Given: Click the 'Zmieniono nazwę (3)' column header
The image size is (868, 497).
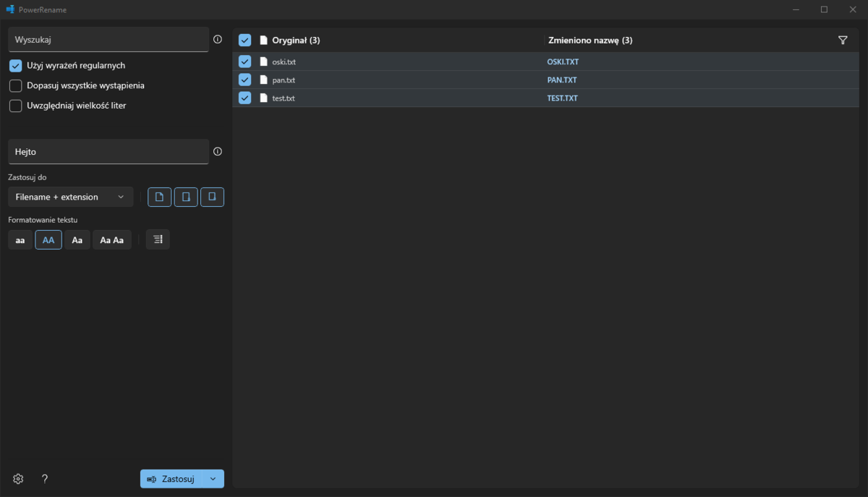Looking at the screenshot, I should pos(590,41).
